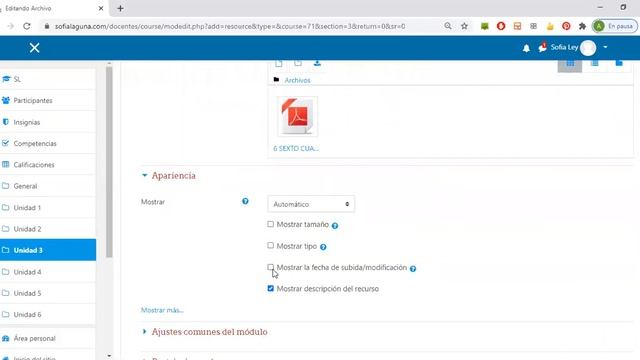Click the download all files icon

coord(317,63)
